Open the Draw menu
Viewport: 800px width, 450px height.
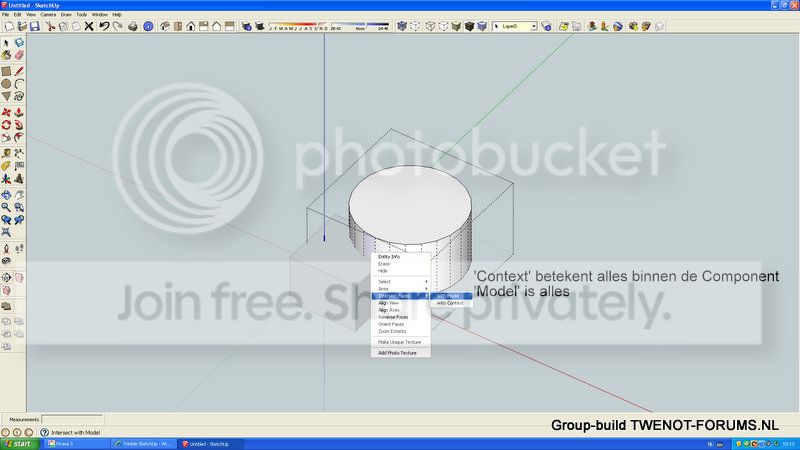pos(66,15)
